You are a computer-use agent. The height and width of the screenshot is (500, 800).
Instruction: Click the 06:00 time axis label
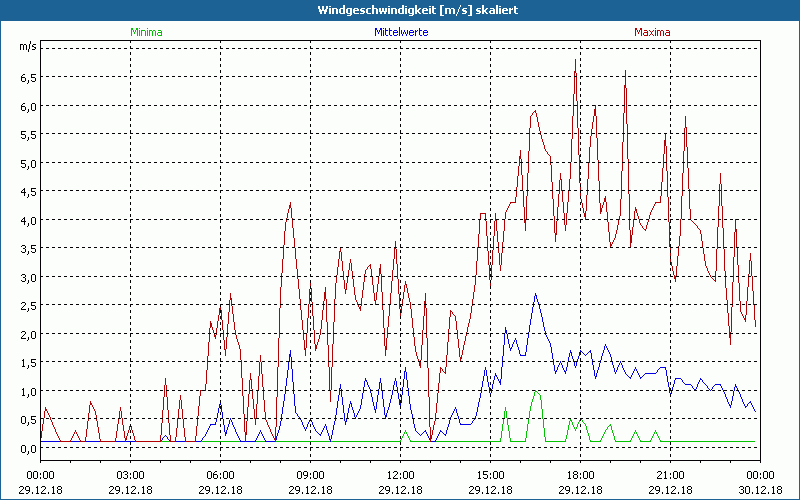[221, 475]
